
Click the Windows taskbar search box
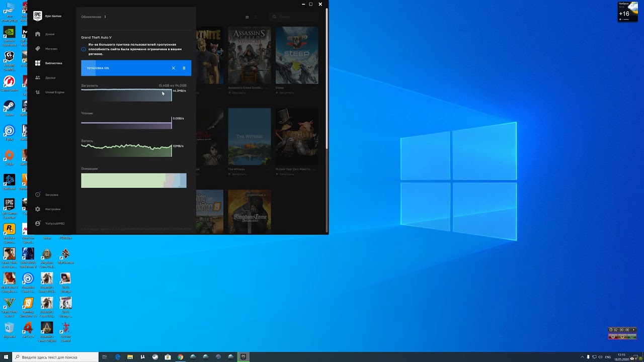pyautogui.click(x=55, y=357)
